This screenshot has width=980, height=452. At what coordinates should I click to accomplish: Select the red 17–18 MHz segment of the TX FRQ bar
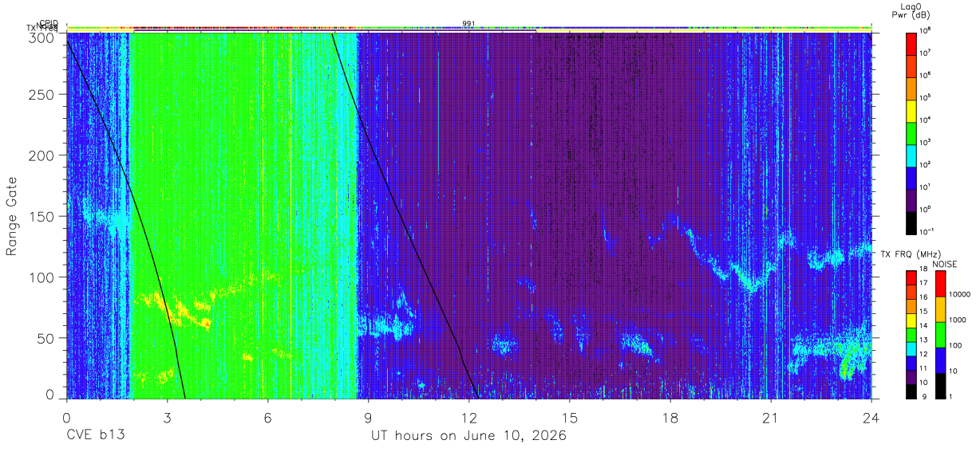(x=910, y=278)
